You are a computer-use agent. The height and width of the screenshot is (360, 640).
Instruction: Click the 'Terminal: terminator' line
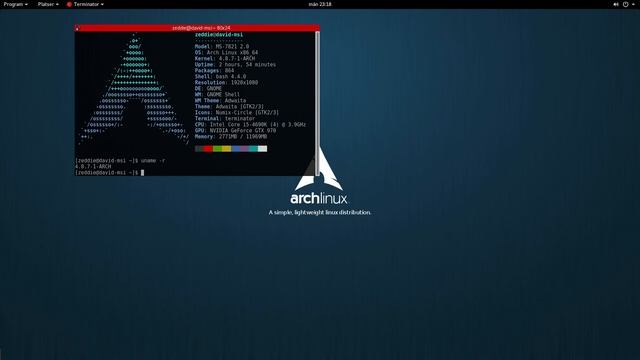pyautogui.click(x=225, y=118)
